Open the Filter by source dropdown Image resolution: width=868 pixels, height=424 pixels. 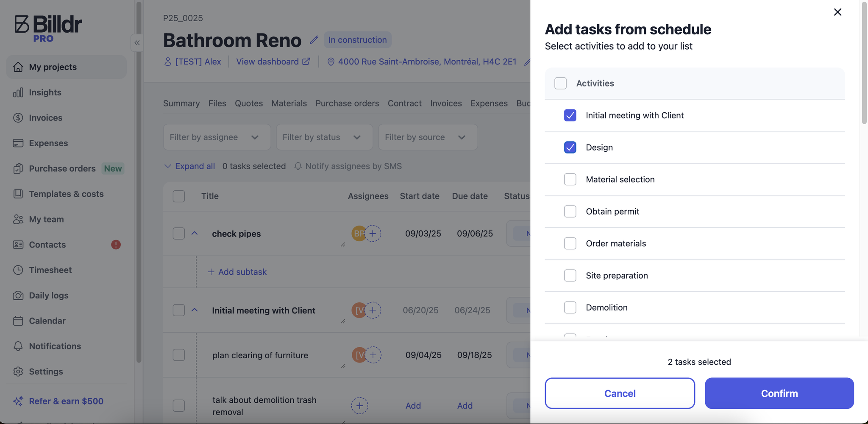pos(428,137)
